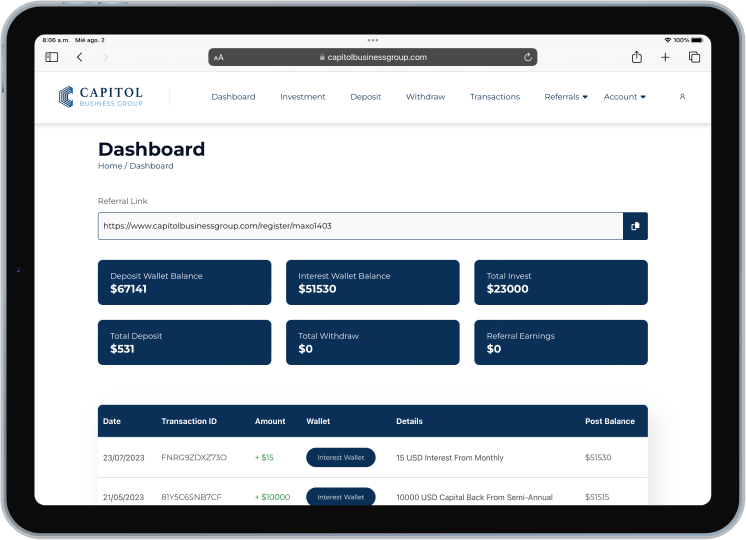
Task: Click the Referral Link label
Action: [123, 201]
